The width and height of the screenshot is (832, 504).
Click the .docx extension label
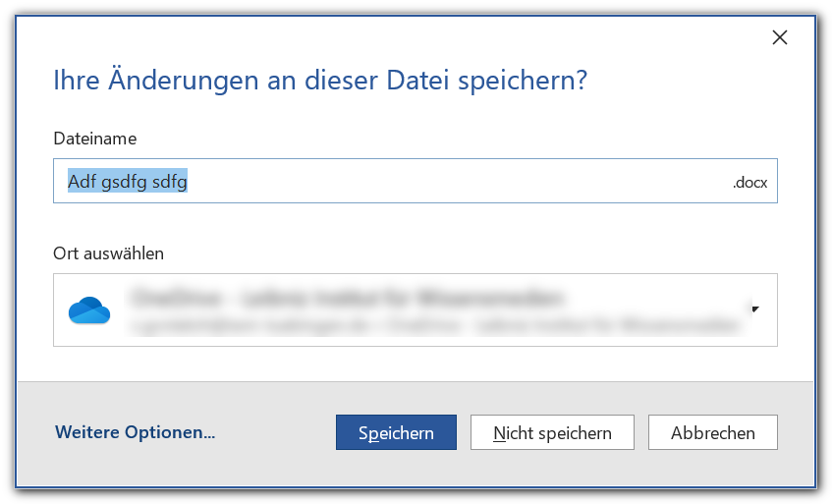point(749,183)
